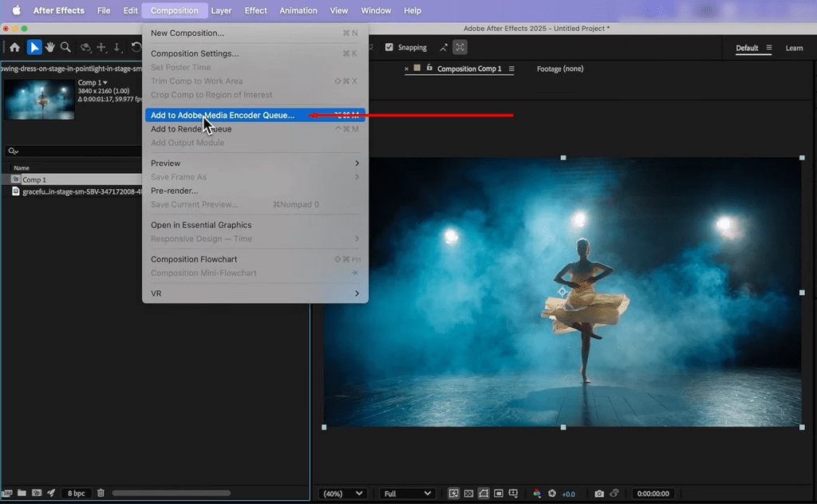Click the Reset Exposure aperture icon

(552, 494)
